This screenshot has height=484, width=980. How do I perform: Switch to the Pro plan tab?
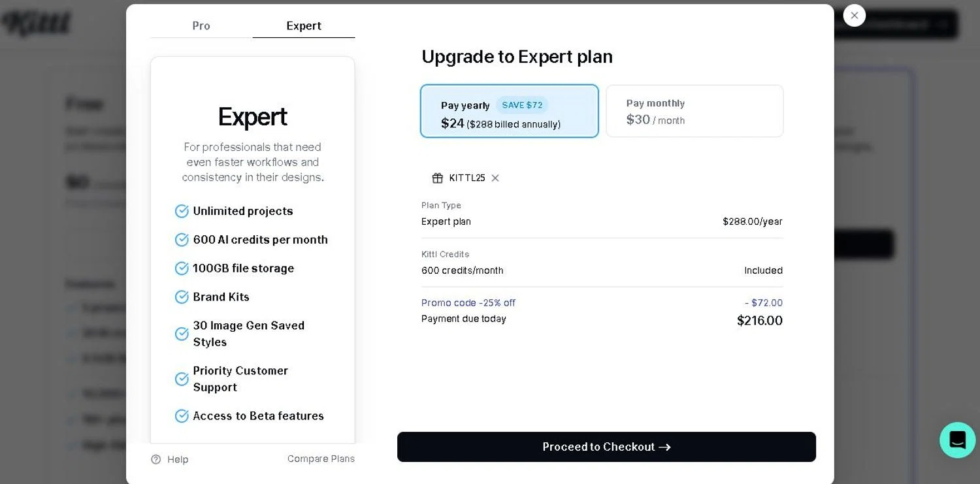pyautogui.click(x=201, y=26)
